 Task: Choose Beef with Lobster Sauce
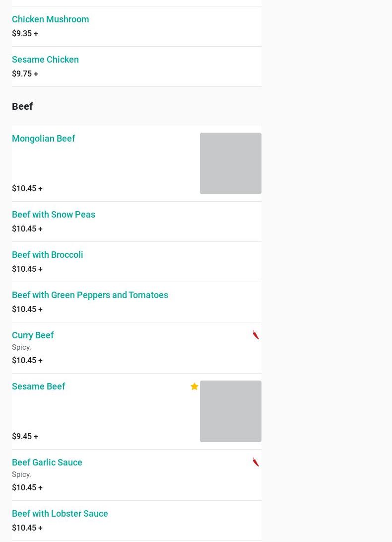pos(60,514)
